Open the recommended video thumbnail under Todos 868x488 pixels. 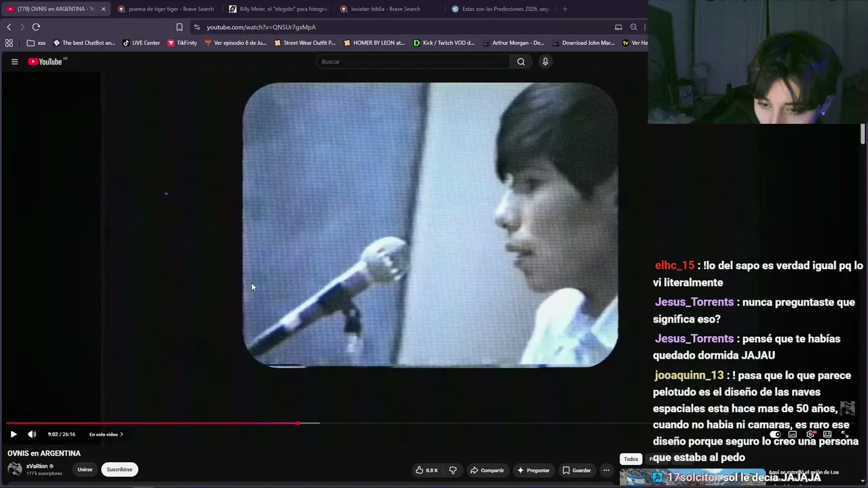[692, 477]
